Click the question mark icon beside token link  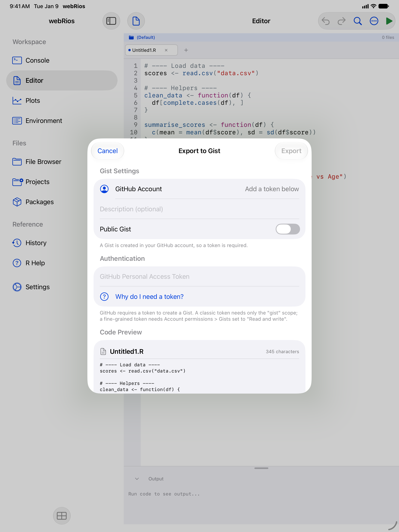(x=104, y=297)
